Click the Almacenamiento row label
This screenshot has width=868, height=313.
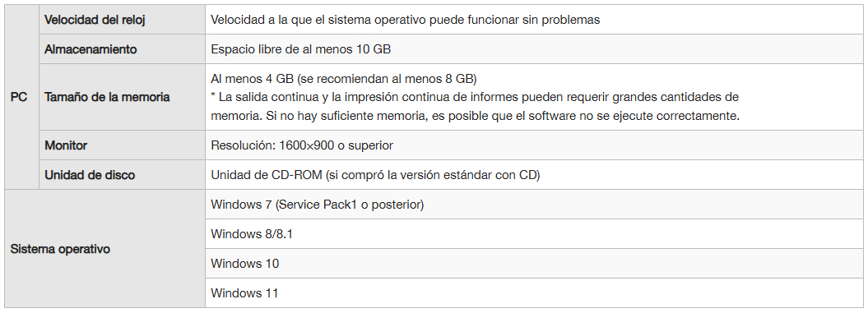coord(91,49)
